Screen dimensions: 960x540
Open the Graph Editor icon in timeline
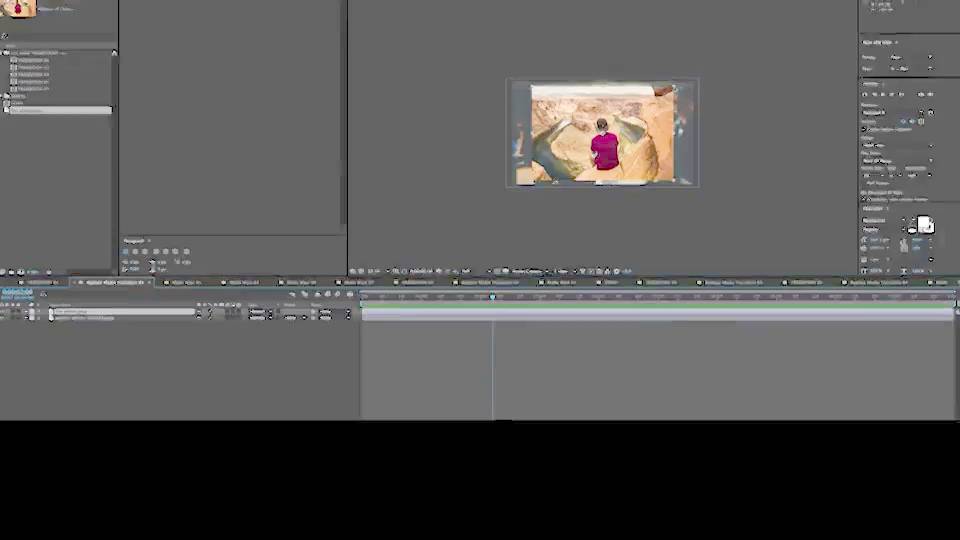click(x=350, y=294)
